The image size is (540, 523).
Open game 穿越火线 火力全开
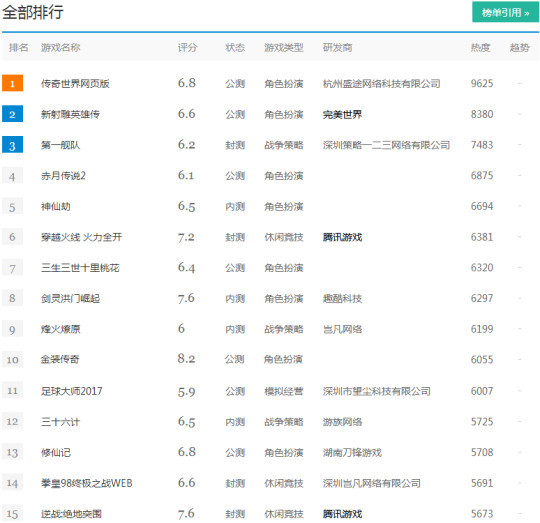82,237
